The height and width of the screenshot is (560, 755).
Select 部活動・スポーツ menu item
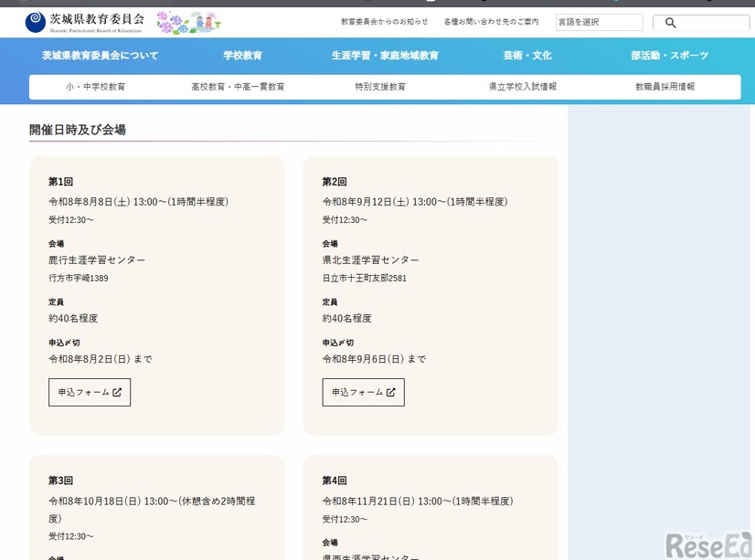(669, 56)
